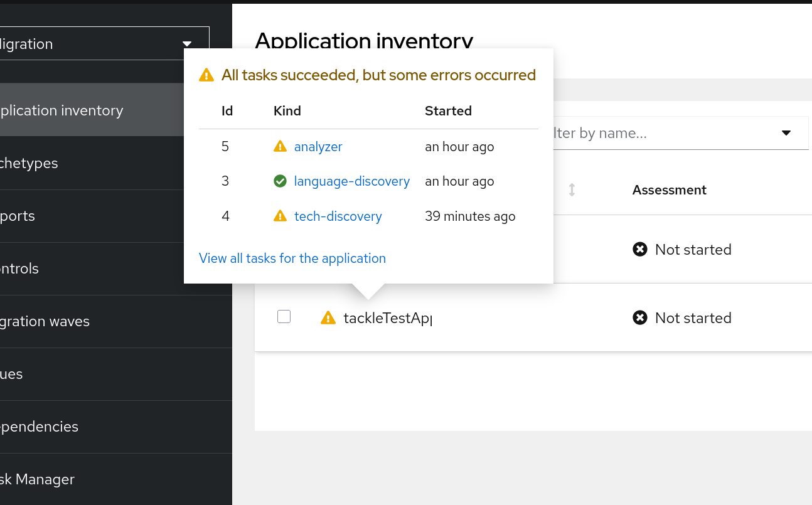812x505 pixels.
Task: Open Dependencies in the sidebar
Action: (x=40, y=427)
